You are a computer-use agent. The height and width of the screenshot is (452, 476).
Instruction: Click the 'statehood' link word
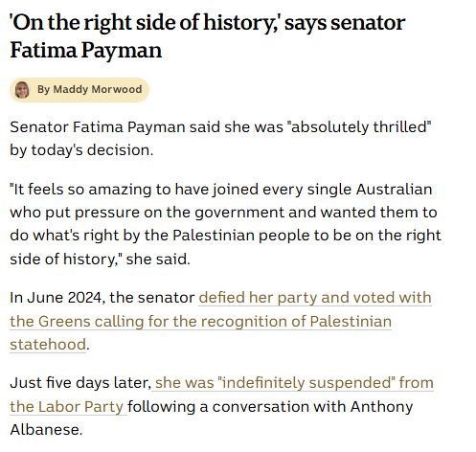48,345
